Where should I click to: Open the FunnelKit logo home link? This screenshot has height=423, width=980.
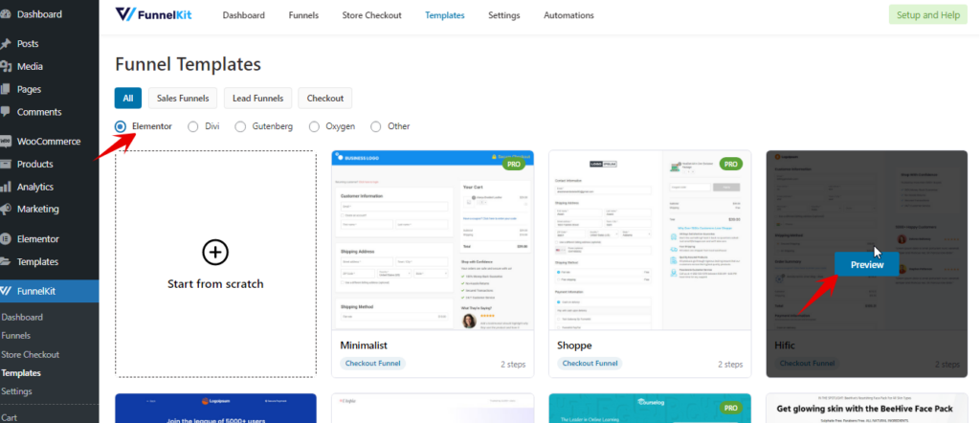153,14
